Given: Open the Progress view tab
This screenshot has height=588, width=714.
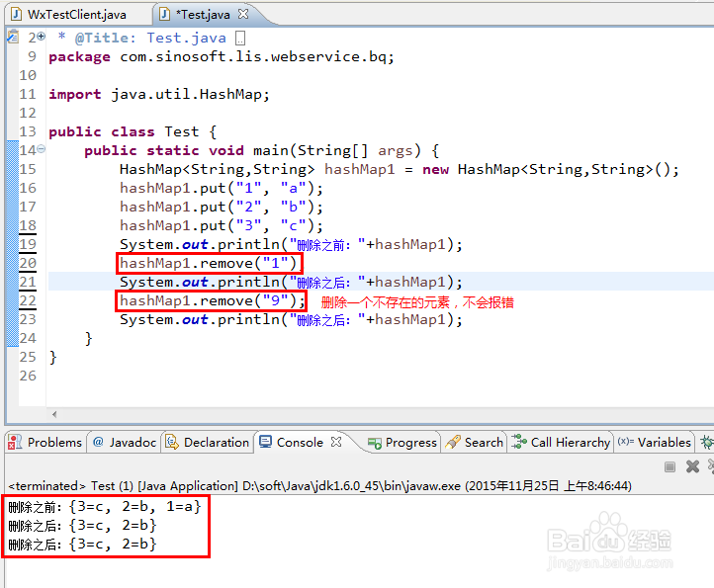Looking at the screenshot, I should coord(402,442).
